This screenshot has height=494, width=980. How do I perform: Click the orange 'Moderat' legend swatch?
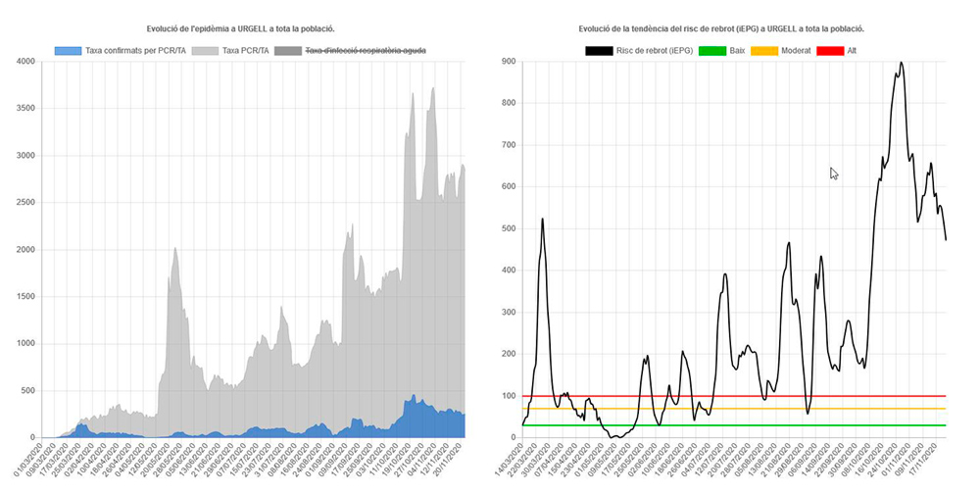(x=765, y=50)
